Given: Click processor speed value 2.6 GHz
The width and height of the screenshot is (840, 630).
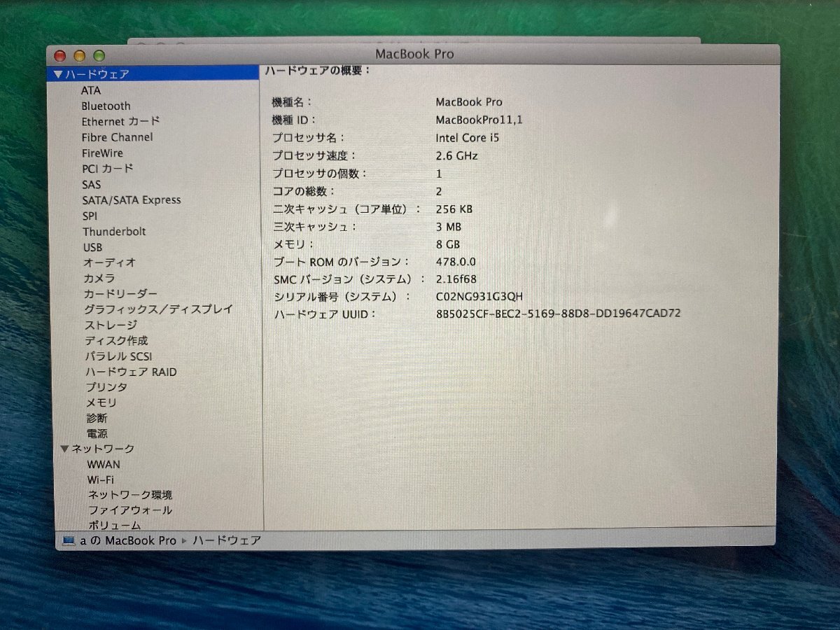Looking at the screenshot, I should click(x=456, y=155).
